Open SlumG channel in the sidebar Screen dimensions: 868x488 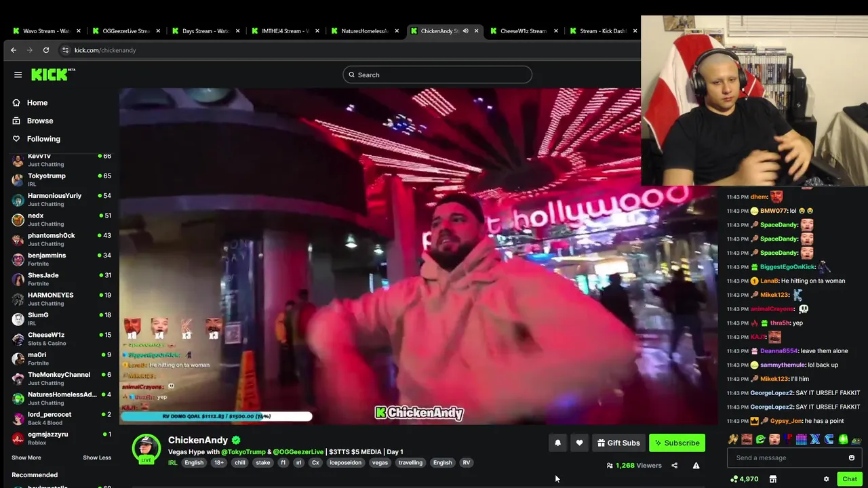[x=61, y=319]
